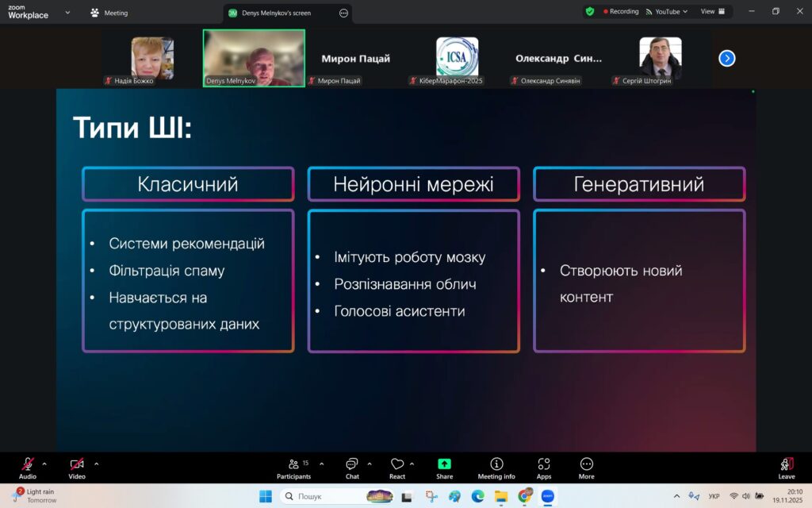This screenshot has width=812, height=508.
Task: Expand audio options arrow next to Audio
Action: point(44,464)
